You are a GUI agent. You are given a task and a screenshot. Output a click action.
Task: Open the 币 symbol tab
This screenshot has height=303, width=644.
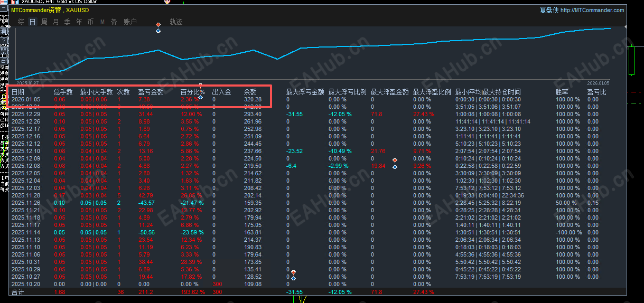click(x=91, y=22)
